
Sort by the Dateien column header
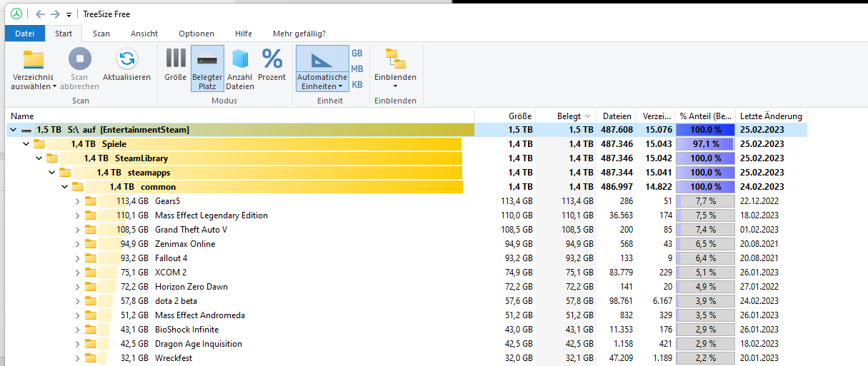pyautogui.click(x=617, y=116)
